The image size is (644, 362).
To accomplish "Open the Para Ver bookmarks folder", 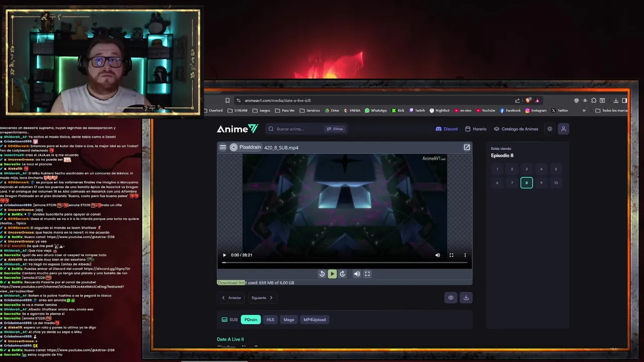I will (x=285, y=111).
